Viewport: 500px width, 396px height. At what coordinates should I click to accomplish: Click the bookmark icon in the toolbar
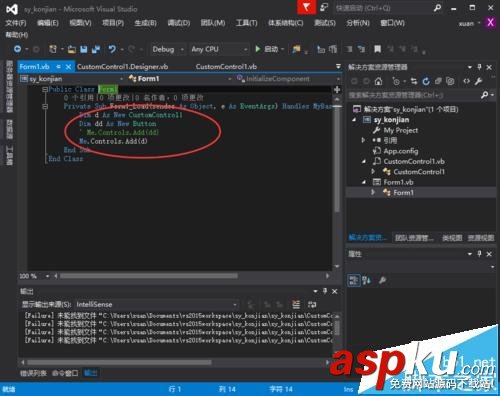(x=377, y=49)
